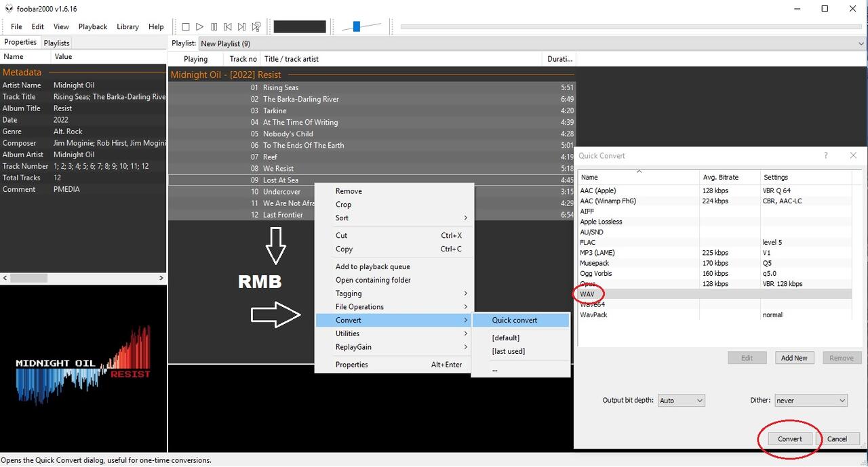Click the properties panel right scroll arrow
Viewport: 868px width, 467px height.
pos(161,278)
